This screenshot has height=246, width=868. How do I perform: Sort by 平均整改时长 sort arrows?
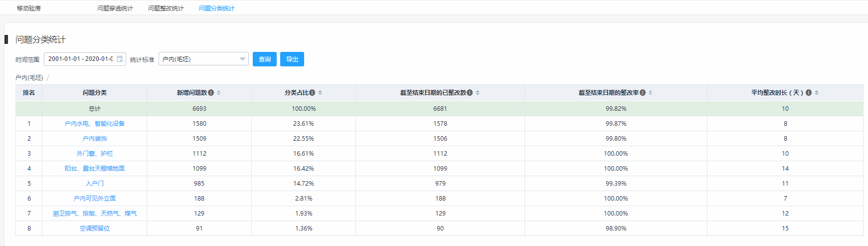tap(817, 93)
